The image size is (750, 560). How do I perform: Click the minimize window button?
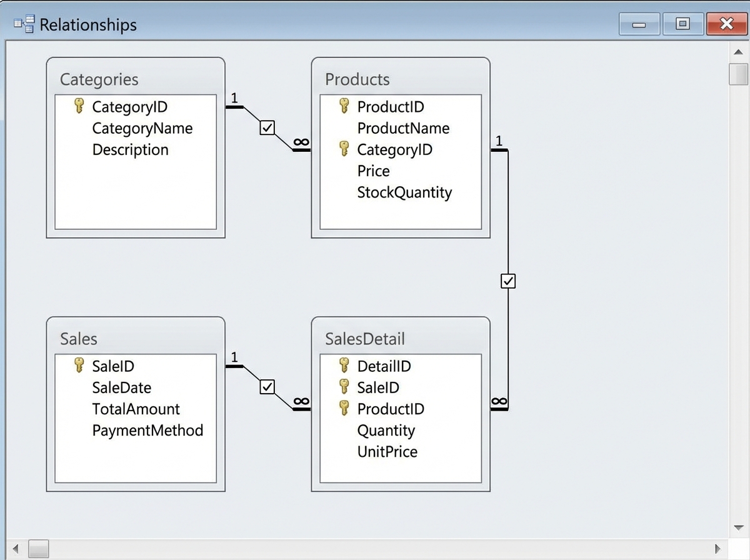pyautogui.click(x=639, y=23)
